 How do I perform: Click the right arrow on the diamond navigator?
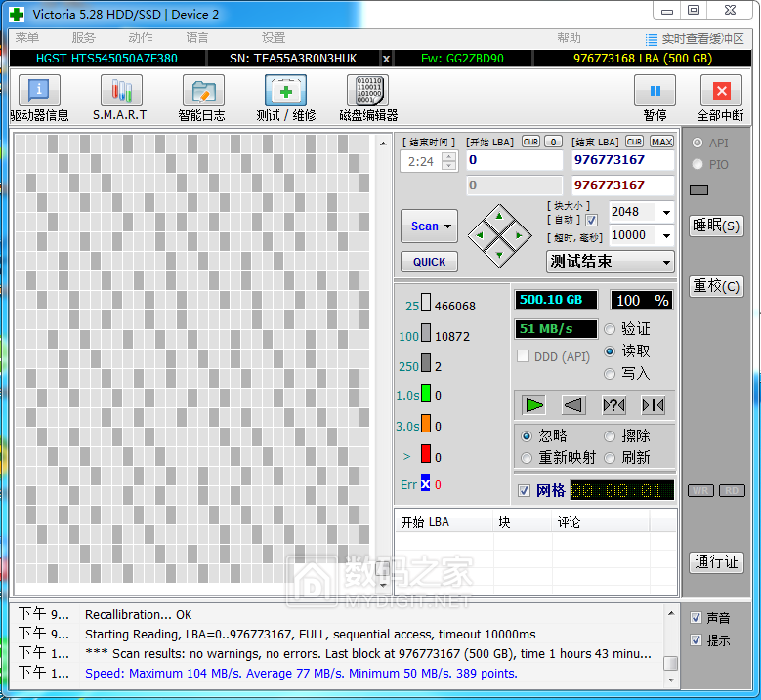tap(519, 235)
